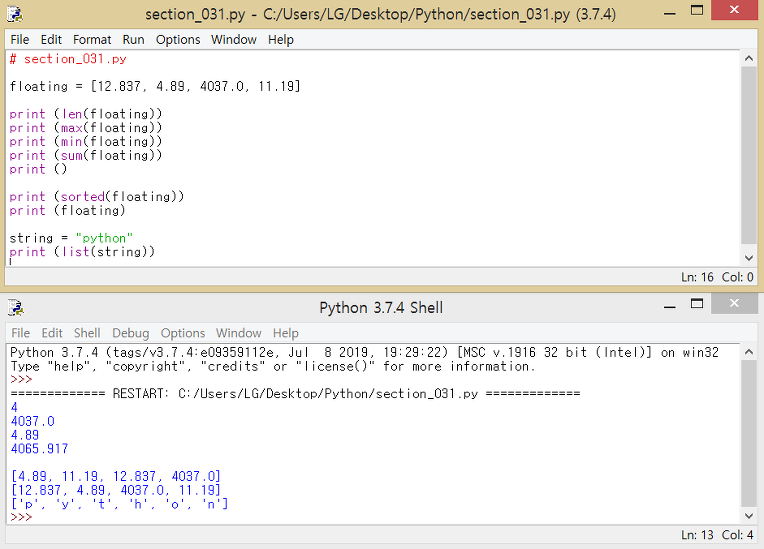764x549 pixels.
Task: Maximize the Python 3.7.4 Shell window
Action: (697, 304)
